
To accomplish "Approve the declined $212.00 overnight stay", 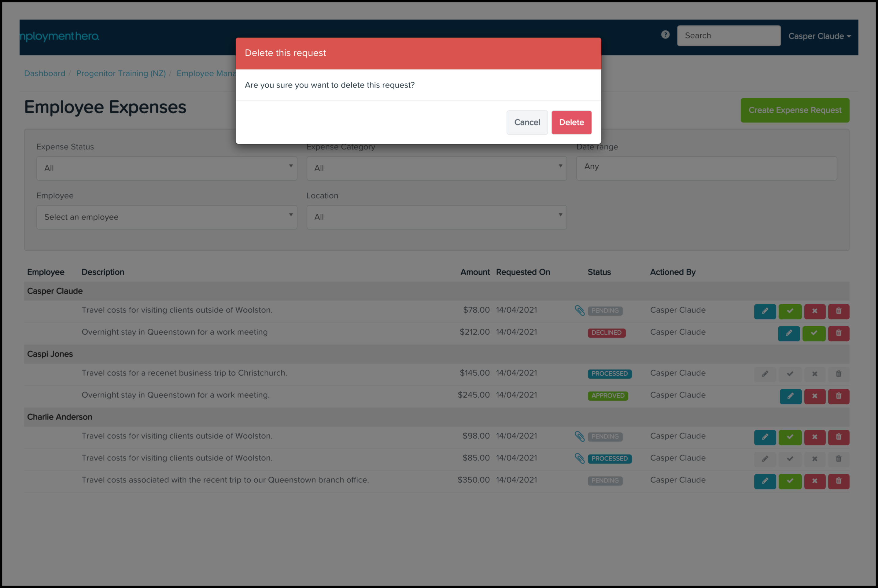I will click(813, 333).
